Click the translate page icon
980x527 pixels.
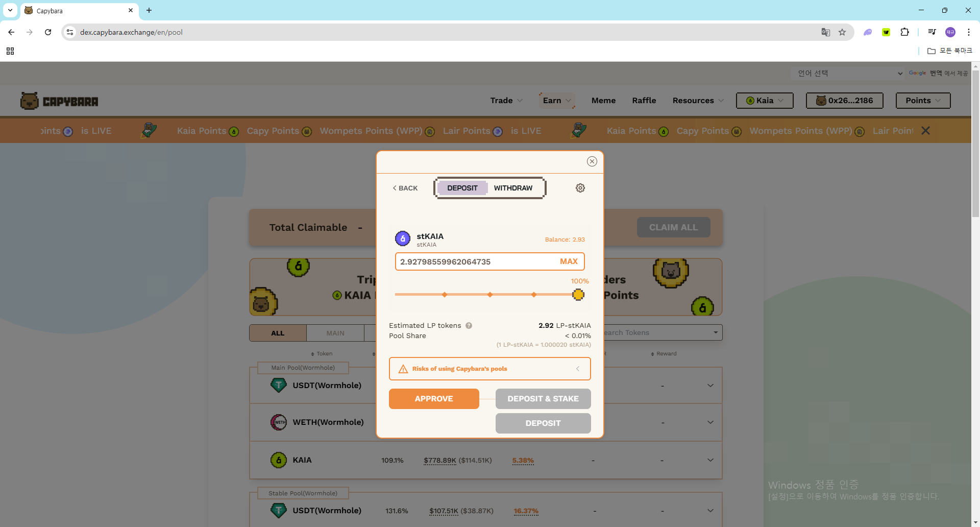click(x=825, y=32)
